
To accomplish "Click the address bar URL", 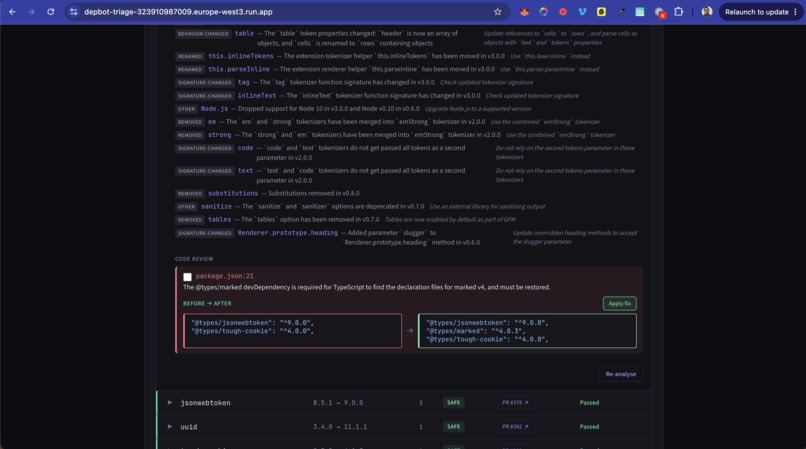I will pos(178,12).
